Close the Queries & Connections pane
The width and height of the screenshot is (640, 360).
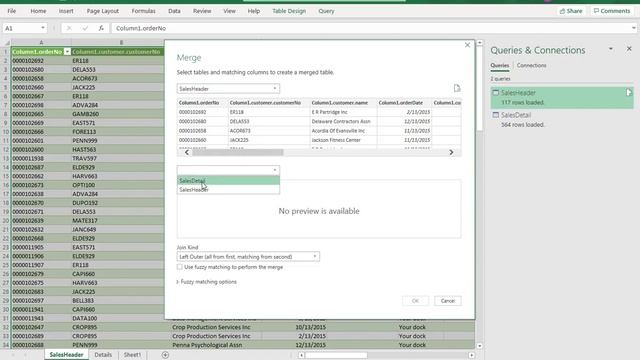coord(629,49)
